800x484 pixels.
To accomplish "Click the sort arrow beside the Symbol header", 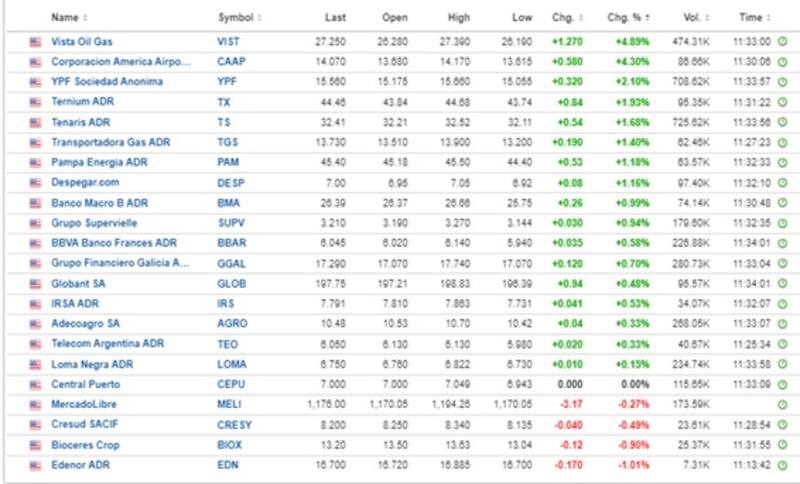I will (x=260, y=18).
